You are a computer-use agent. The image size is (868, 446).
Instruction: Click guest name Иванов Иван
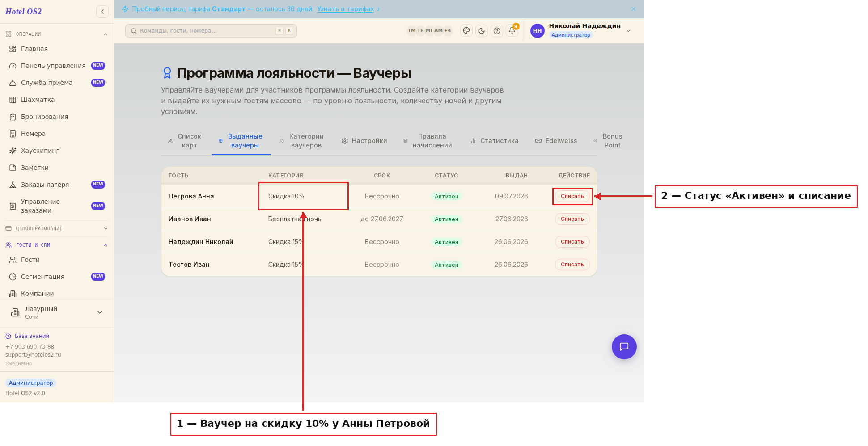point(190,219)
